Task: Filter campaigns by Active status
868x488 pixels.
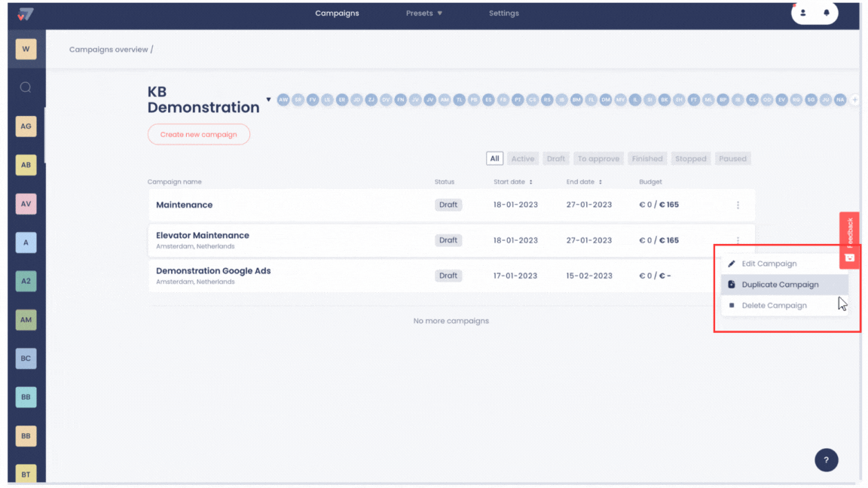Action: pyautogui.click(x=523, y=159)
